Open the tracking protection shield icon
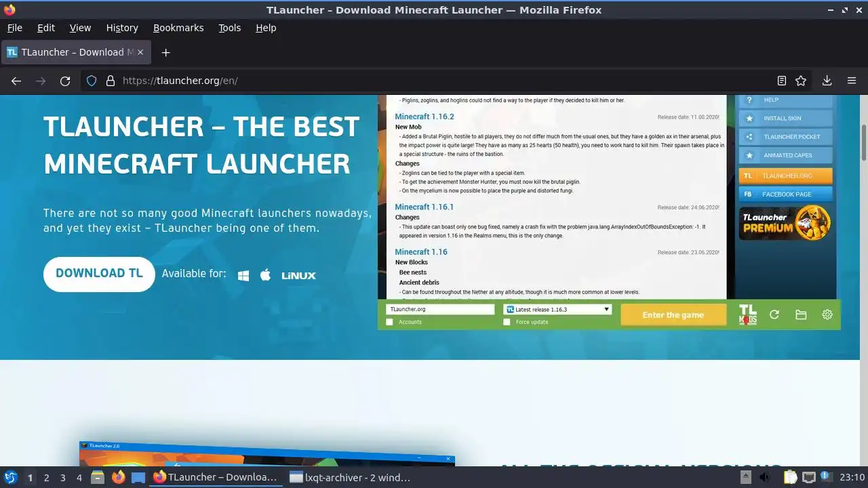The height and width of the screenshot is (488, 868). (x=92, y=81)
